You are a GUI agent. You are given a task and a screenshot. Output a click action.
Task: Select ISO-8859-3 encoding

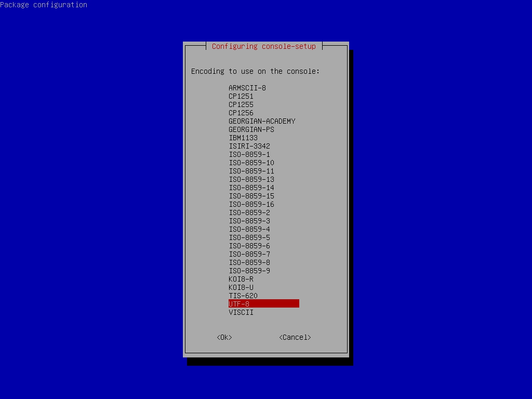(x=249, y=221)
